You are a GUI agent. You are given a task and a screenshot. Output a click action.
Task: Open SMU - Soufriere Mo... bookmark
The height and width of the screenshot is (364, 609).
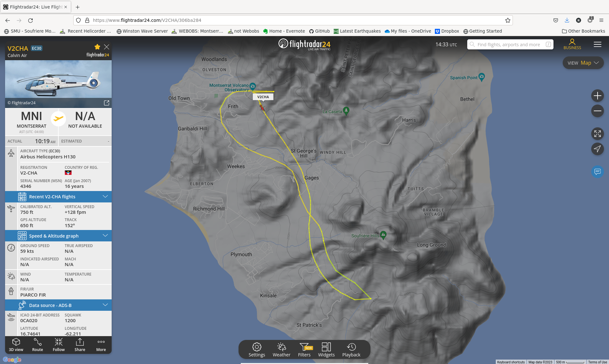pyautogui.click(x=29, y=31)
